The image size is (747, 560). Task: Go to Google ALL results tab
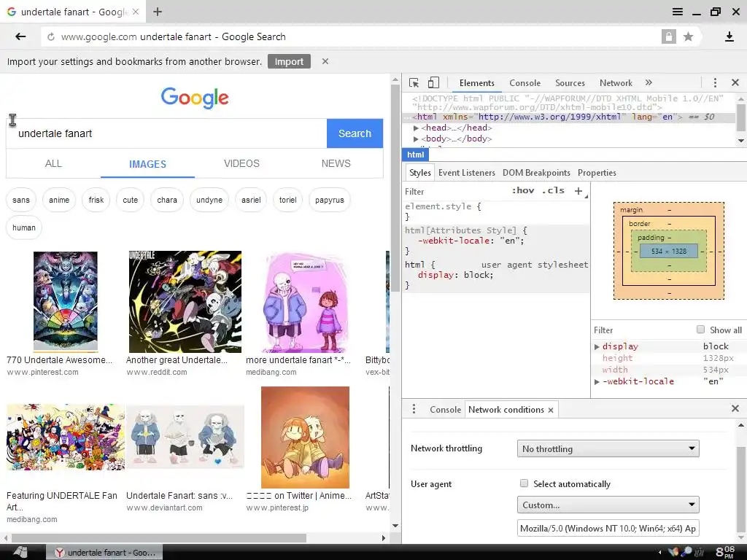pyautogui.click(x=53, y=163)
